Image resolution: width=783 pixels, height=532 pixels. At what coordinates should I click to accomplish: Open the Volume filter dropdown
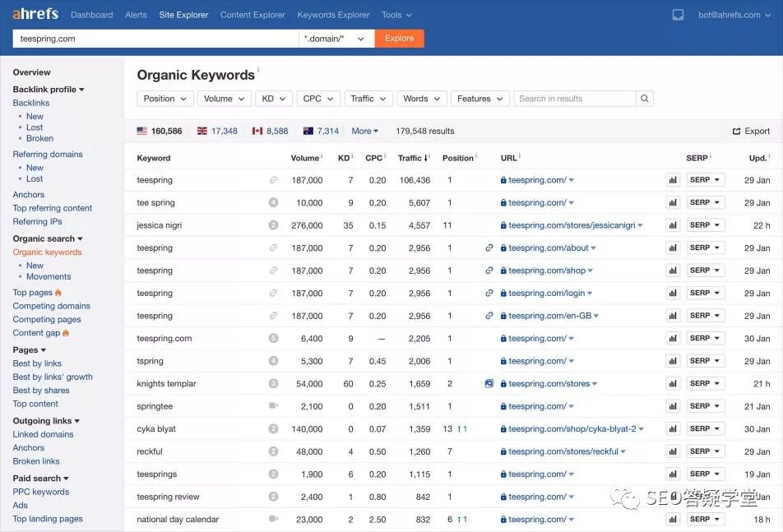(225, 99)
